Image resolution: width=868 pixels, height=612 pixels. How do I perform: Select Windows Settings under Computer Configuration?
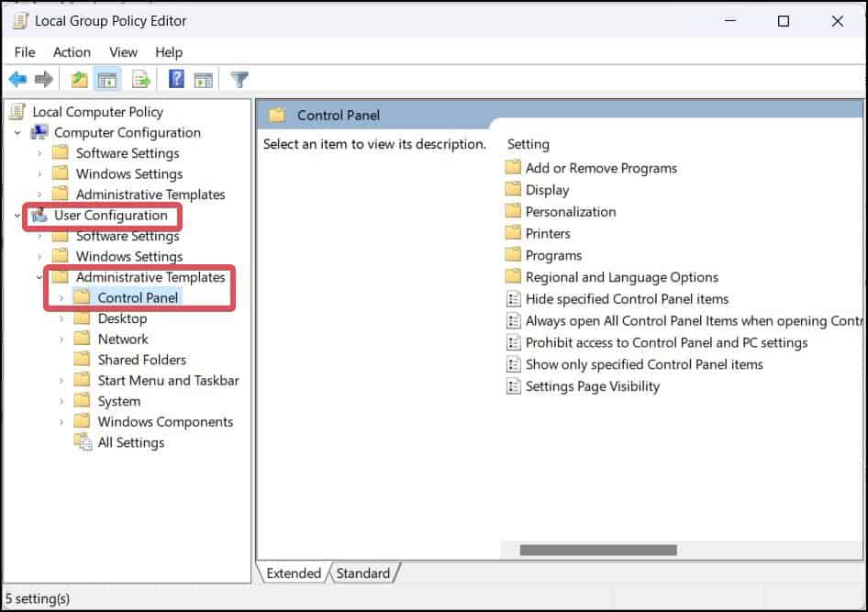(x=129, y=173)
